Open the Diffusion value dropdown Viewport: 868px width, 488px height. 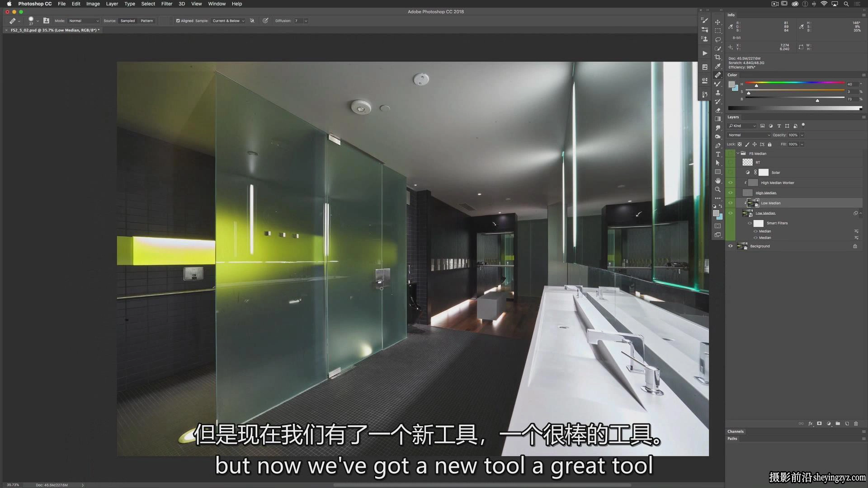click(x=306, y=21)
